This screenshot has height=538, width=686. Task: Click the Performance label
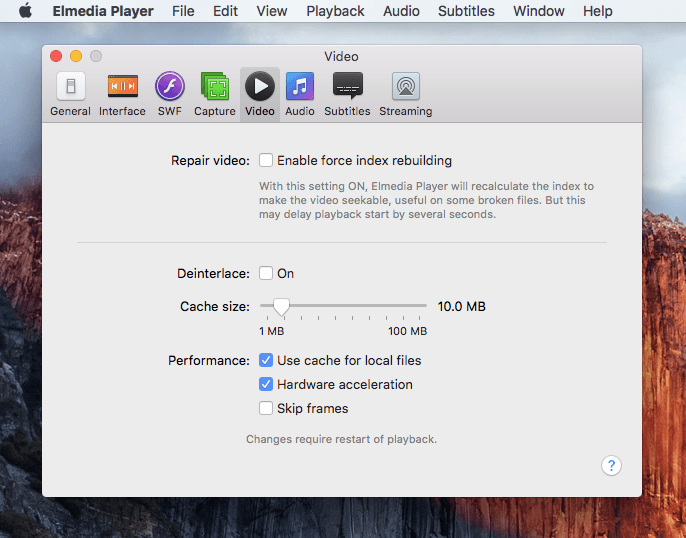pos(209,360)
